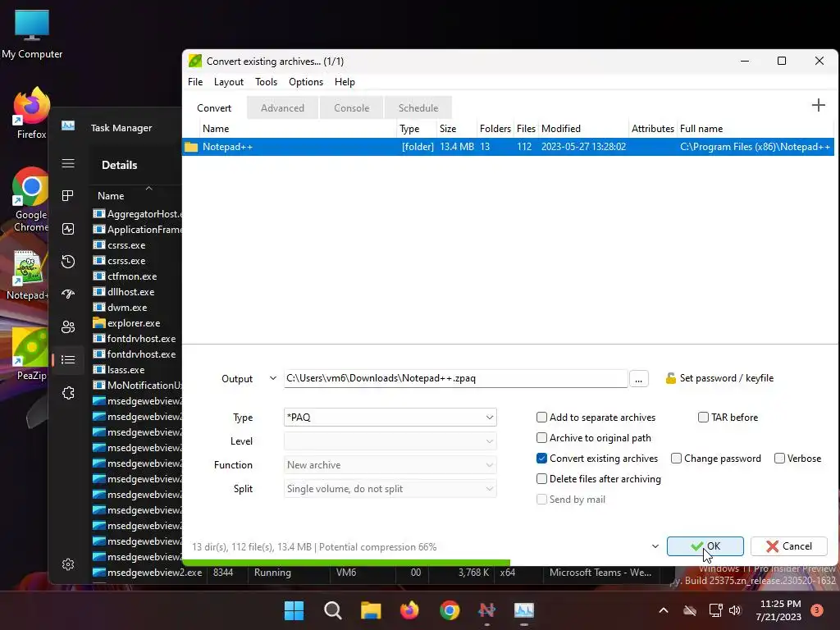840x630 pixels.
Task: Click the PeaZip desktop shortcut
Action: tap(30, 354)
